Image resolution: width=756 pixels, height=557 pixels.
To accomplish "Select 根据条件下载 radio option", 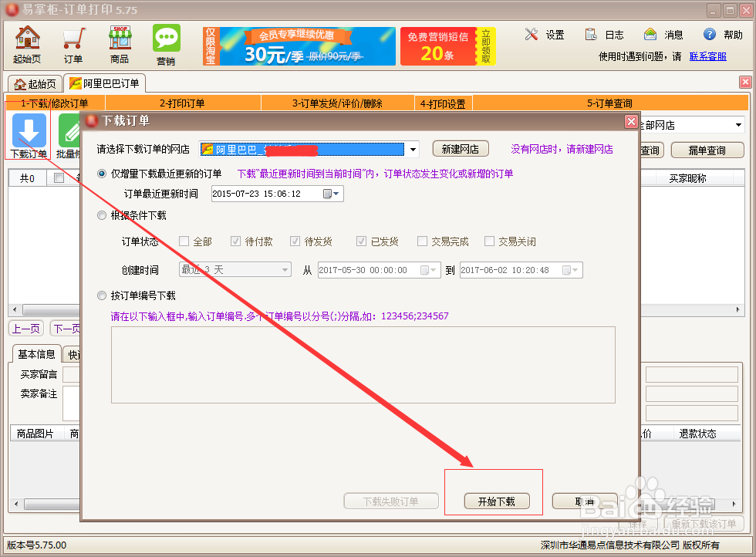I will click(x=102, y=215).
